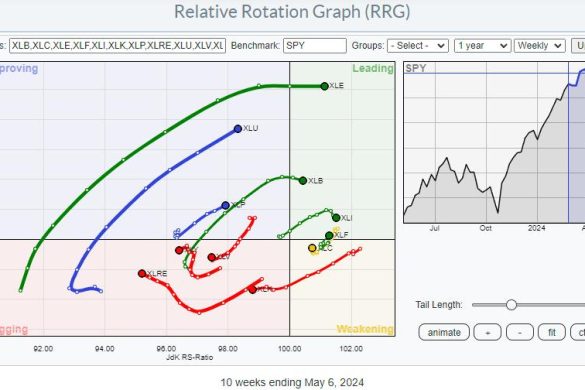The width and height of the screenshot is (585, 390).
Task: Expand the Weekly interval dropdown
Action: 539,46
